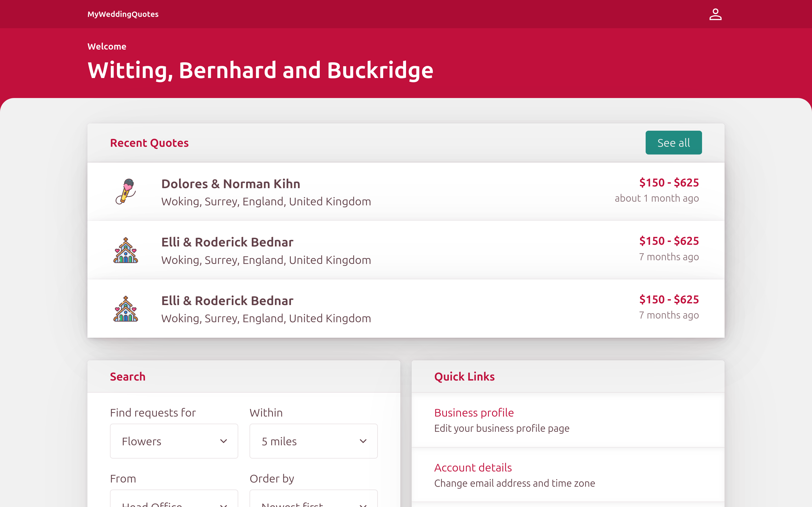Go to MyWeddingQuotes home link
Screen dimensions: 812x507
click(123, 14)
